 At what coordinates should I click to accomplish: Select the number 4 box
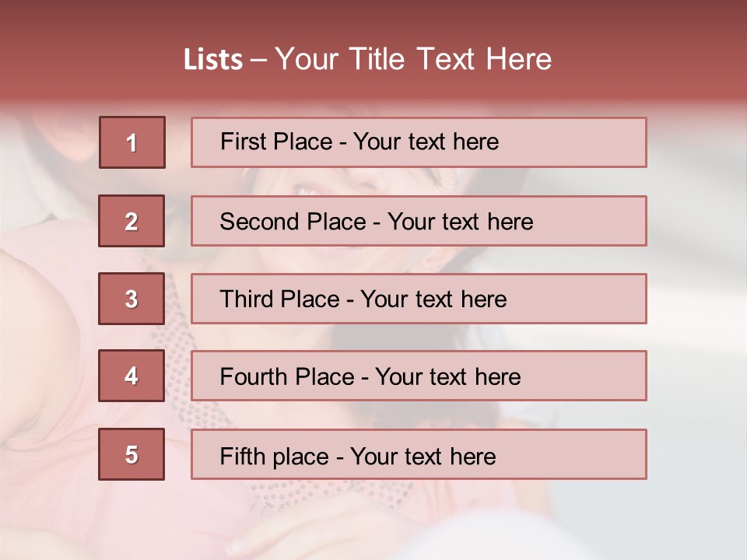click(132, 376)
